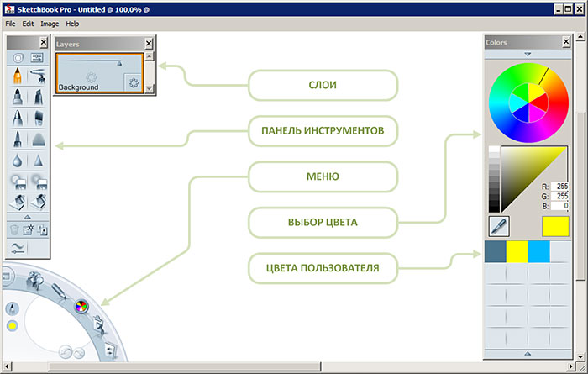Screen dimensions: 588x374
Task: Open the Edit menu
Action: 28,24
